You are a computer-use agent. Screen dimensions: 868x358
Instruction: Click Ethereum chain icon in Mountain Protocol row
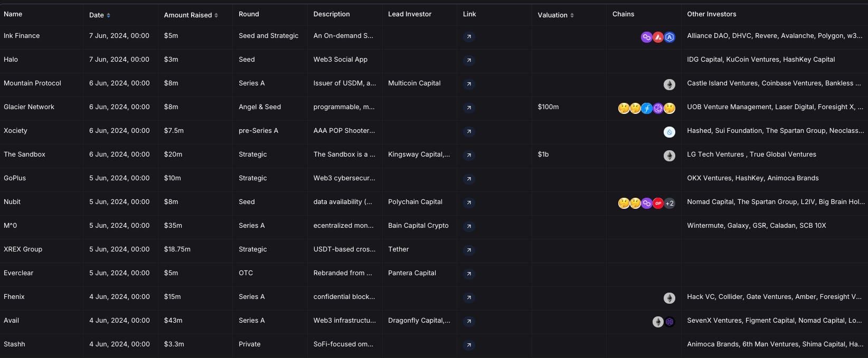coord(669,84)
